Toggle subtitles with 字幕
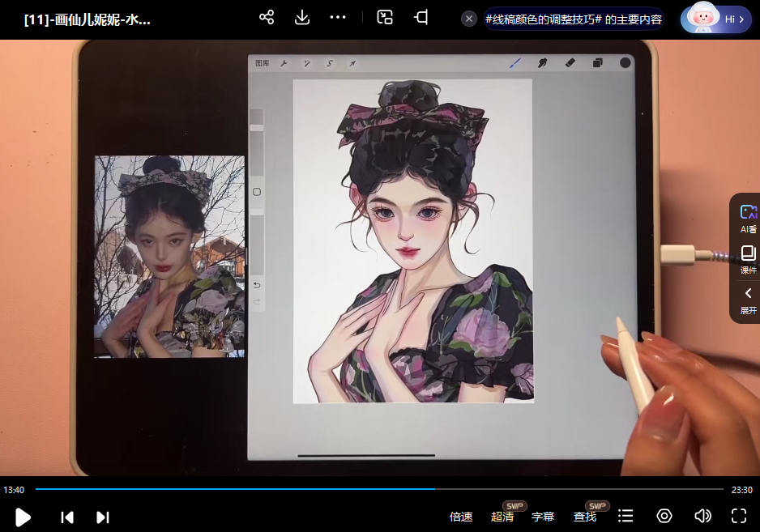The height and width of the screenshot is (532, 760). point(543,517)
